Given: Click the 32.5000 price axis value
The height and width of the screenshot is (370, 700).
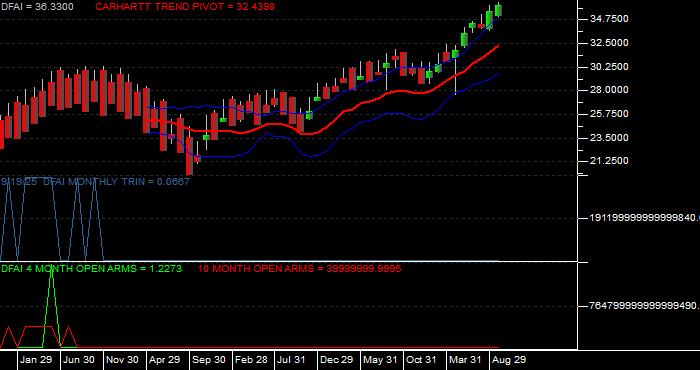Looking at the screenshot, I should click(x=609, y=43).
